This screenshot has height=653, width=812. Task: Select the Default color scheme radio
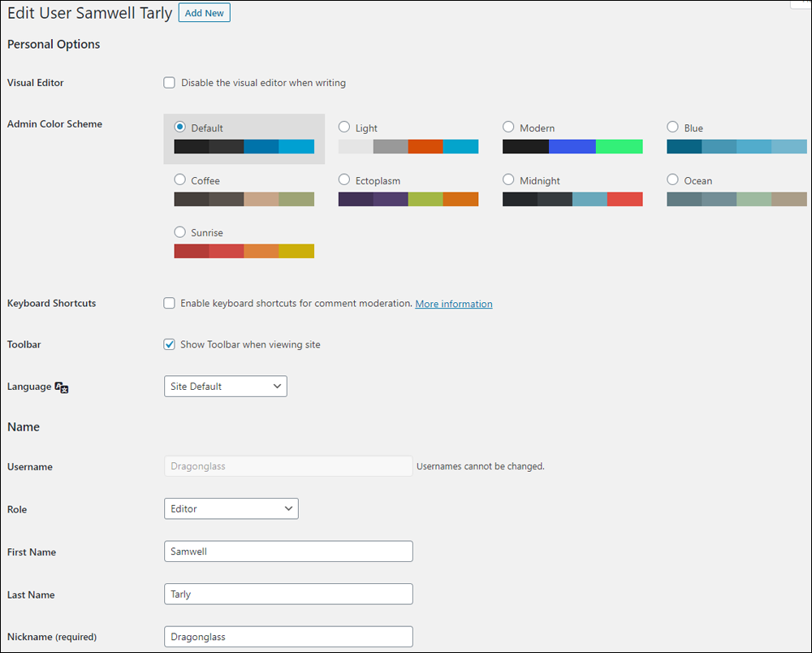(179, 127)
